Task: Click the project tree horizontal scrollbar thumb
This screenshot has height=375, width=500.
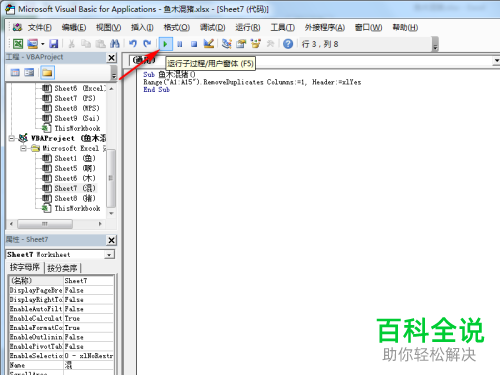Action: point(45,224)
